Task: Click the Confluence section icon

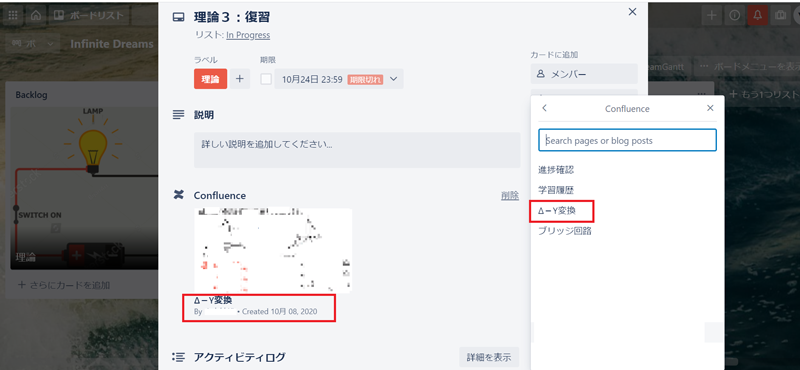Action: coord(178,194)
